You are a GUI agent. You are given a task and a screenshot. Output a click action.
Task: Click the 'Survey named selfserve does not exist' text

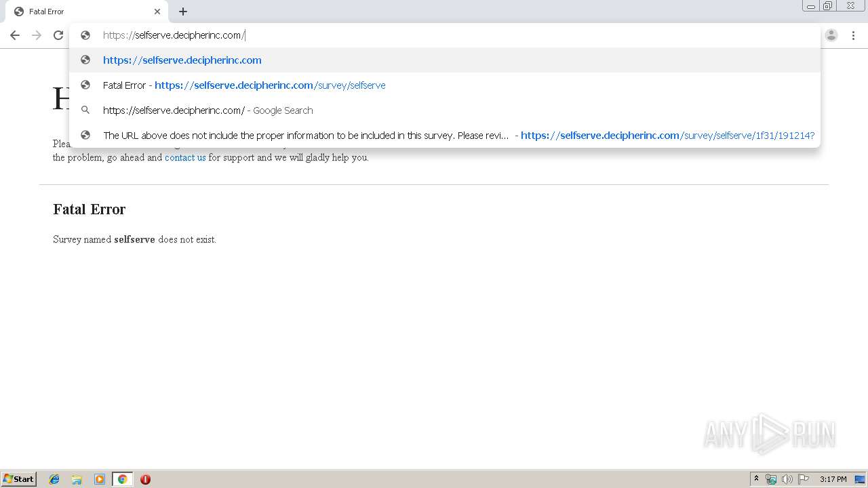tap(134, 239)
